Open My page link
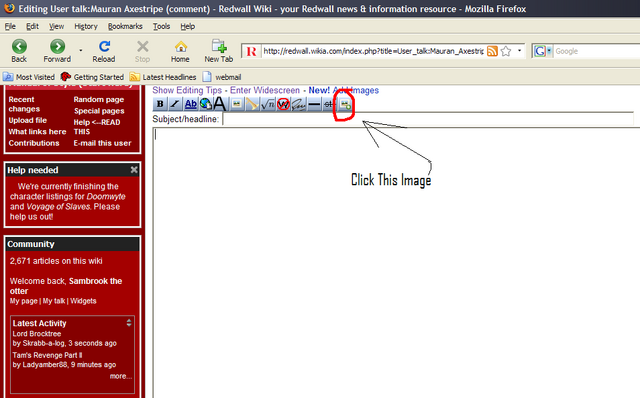This screenshot has width=640, height=398. (23, 301)
